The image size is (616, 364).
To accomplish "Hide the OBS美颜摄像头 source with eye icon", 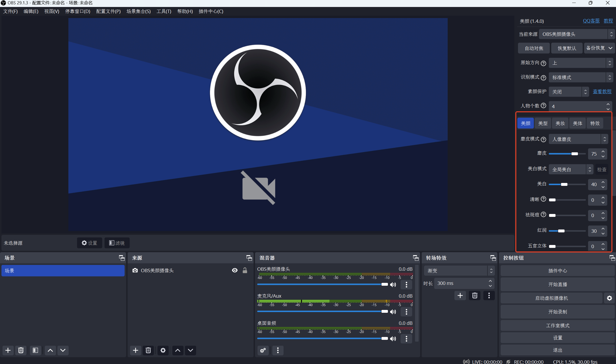I will tap(235, 270).
